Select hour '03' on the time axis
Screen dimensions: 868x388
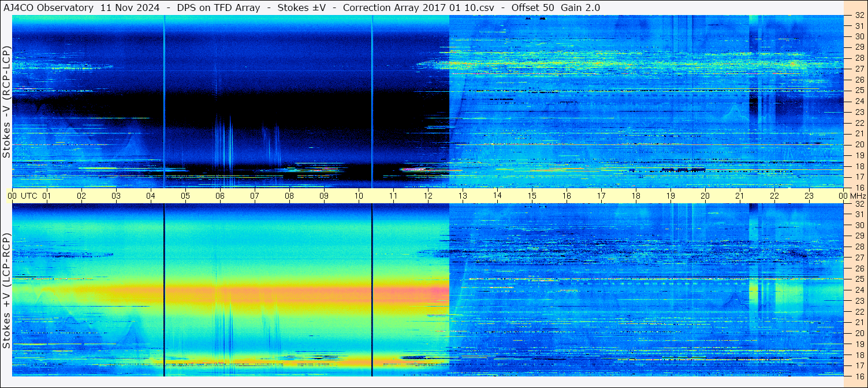pos(116,196)
